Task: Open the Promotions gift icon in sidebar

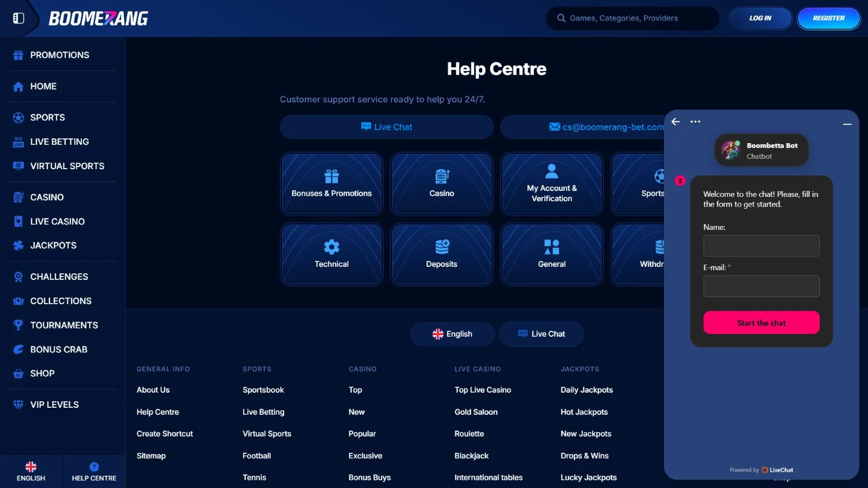Action: (18, 55)
